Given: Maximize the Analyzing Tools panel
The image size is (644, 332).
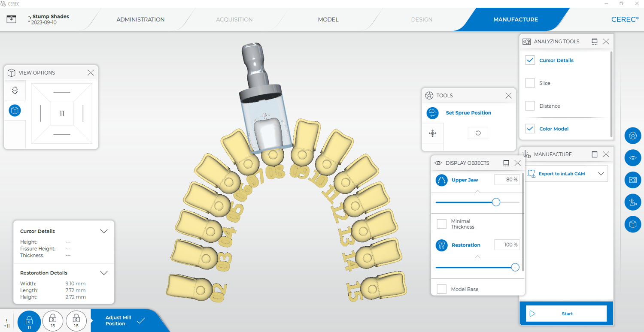Looking at the screenshot, I should click(595, 42).
